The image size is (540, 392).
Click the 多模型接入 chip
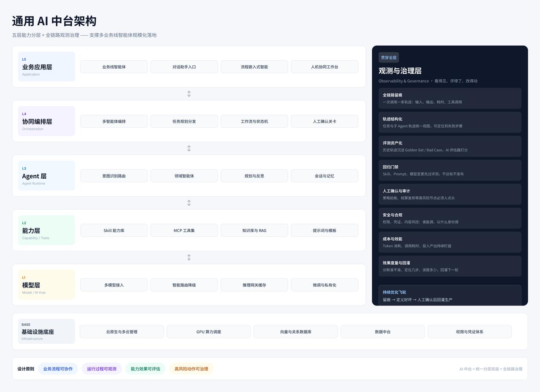pos(114,285)
